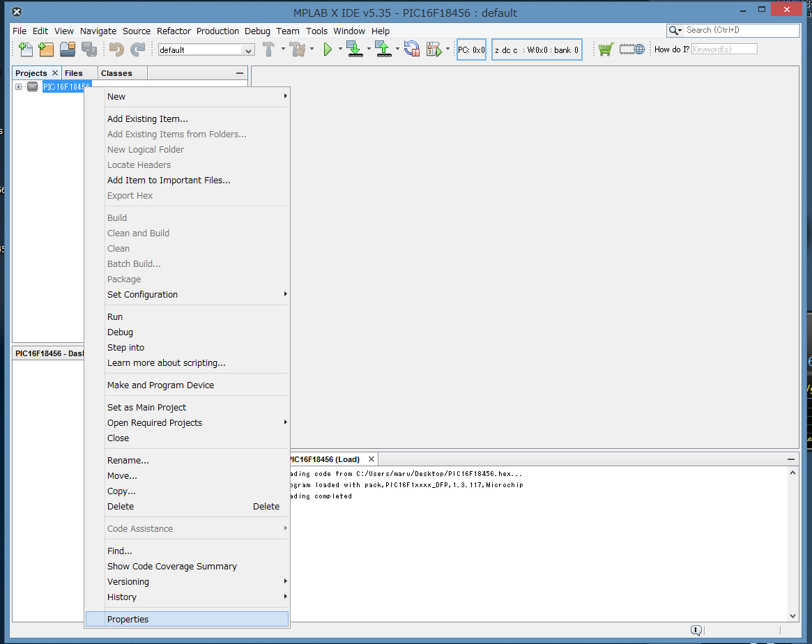This screenshot has height=644, width=812.
Task: Click the Read Device Memory icon
Action: [x=383, y=49]
